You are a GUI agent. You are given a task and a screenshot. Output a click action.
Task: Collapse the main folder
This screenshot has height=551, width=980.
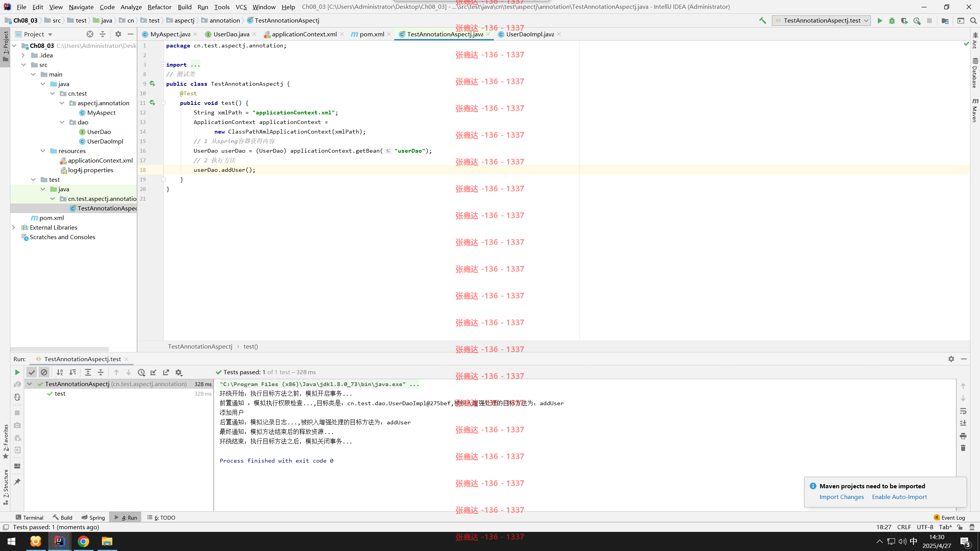[33, 74]
